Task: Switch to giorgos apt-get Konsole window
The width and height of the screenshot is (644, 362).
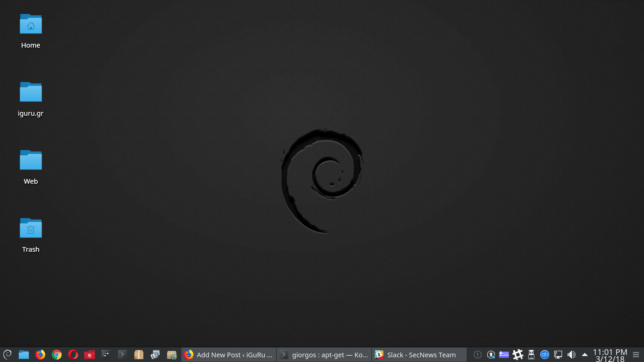Action: (324, 355)
